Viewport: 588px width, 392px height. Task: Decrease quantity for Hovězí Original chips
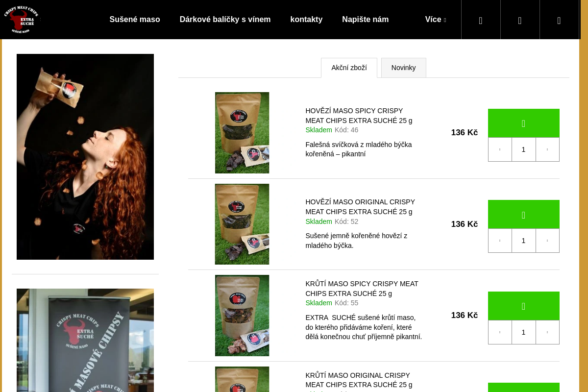[500, 241]
